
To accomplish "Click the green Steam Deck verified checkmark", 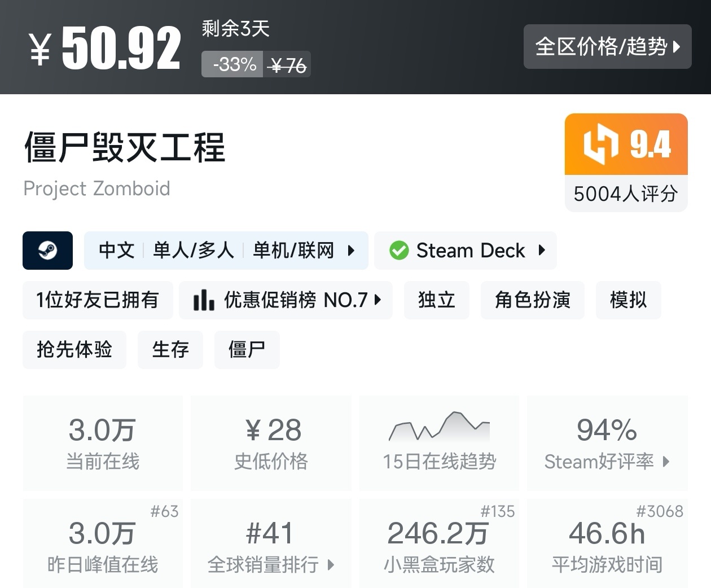I will point(400,251).
